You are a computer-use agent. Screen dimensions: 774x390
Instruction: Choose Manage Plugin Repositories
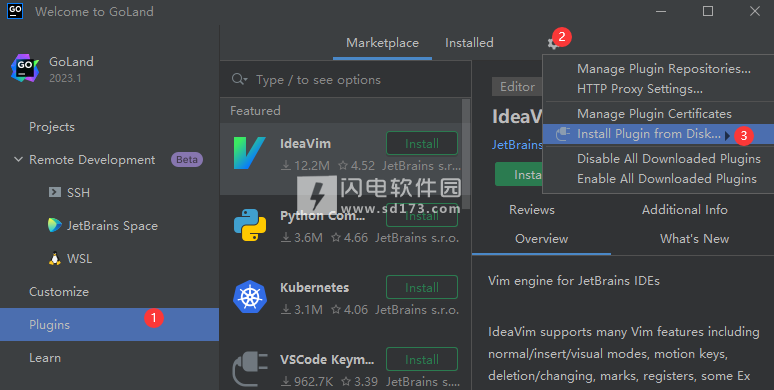coord(664,69)
